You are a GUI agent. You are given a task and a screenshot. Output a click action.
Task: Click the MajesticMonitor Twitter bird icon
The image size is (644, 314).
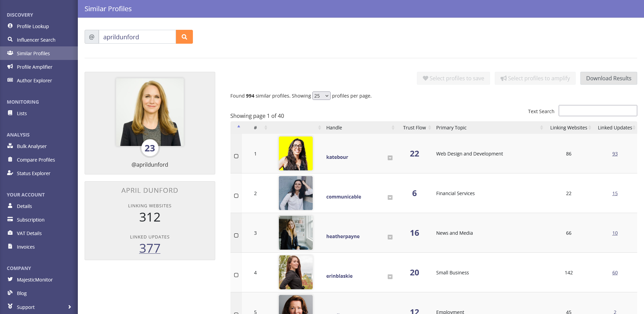pyautogui.click(x=10, y=279)
